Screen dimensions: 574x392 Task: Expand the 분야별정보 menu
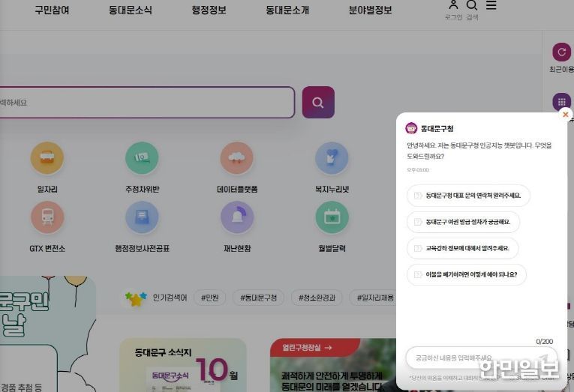tap(370, 10)
